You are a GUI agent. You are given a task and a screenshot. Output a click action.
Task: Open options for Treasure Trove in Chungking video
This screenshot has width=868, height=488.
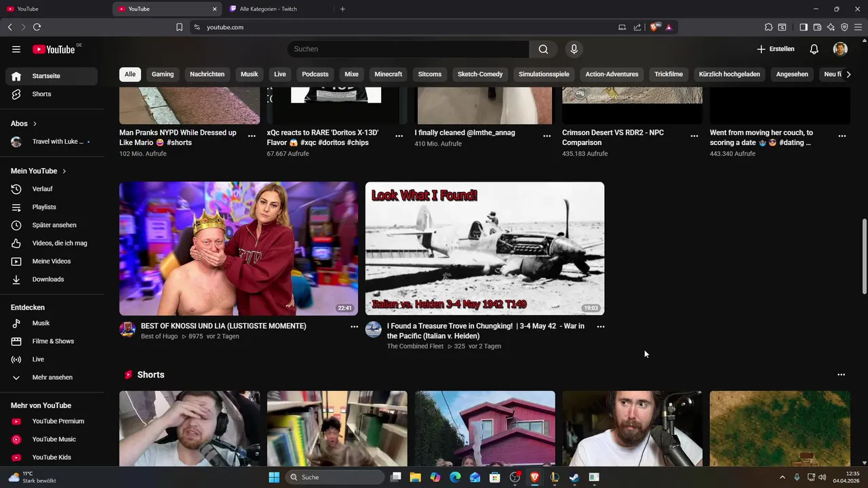[x=600, y=327]
